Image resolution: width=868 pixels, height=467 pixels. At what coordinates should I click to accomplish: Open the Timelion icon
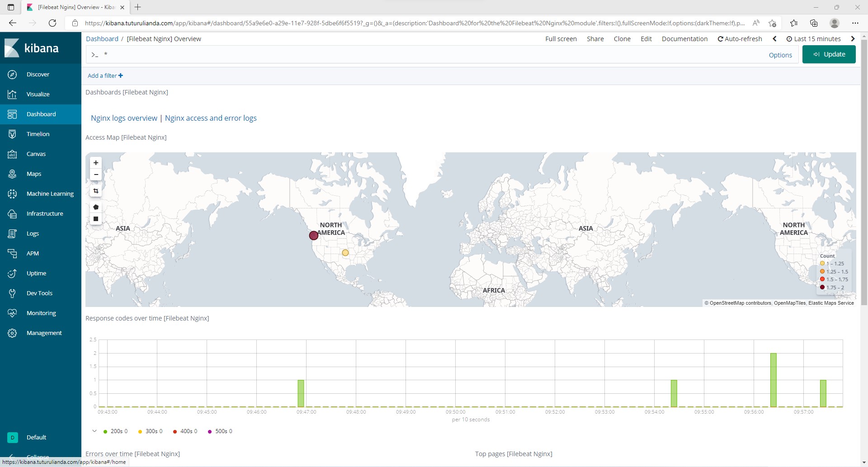point(12,134)
